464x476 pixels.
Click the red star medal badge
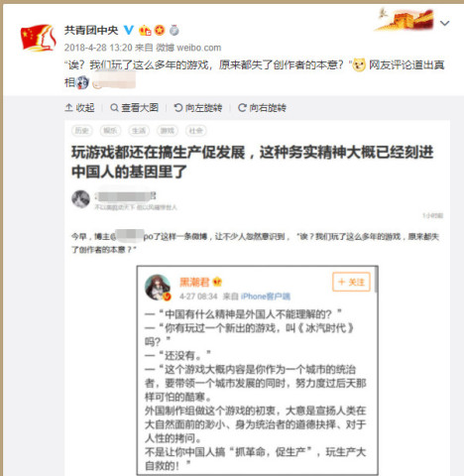160,30
